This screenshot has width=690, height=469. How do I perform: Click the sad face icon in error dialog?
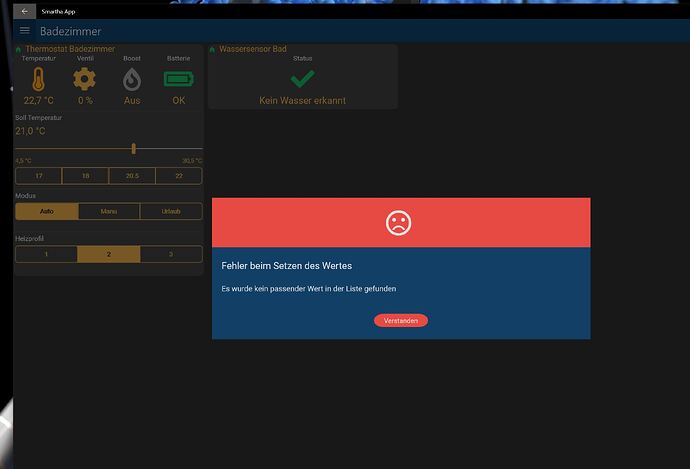pos(399,222)
